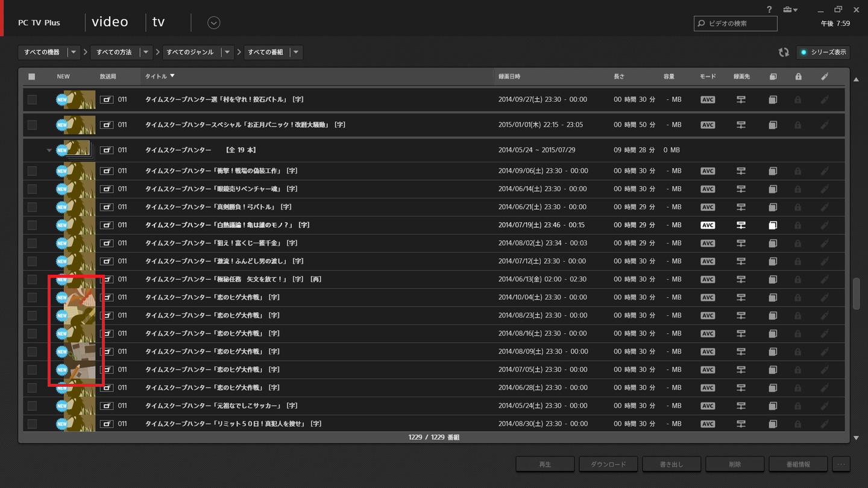Click the copy-count column header icon
868x488 pixels.
773,77
